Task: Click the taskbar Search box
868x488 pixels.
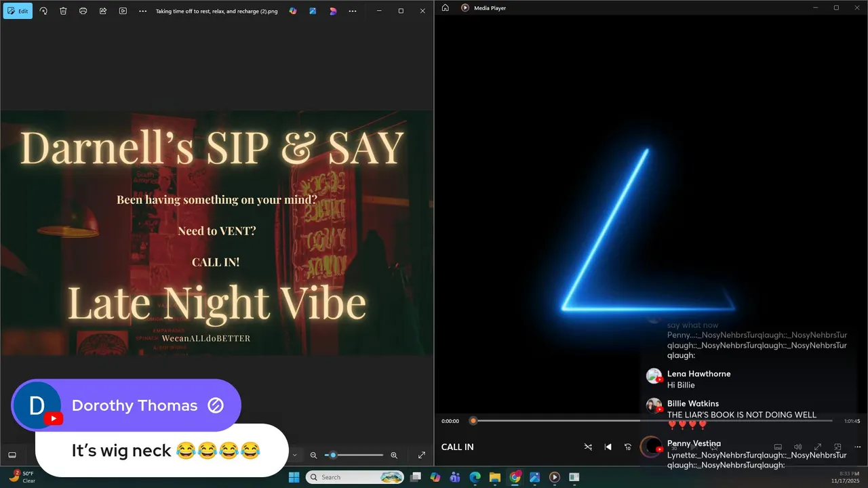Action: click(355, 477)
